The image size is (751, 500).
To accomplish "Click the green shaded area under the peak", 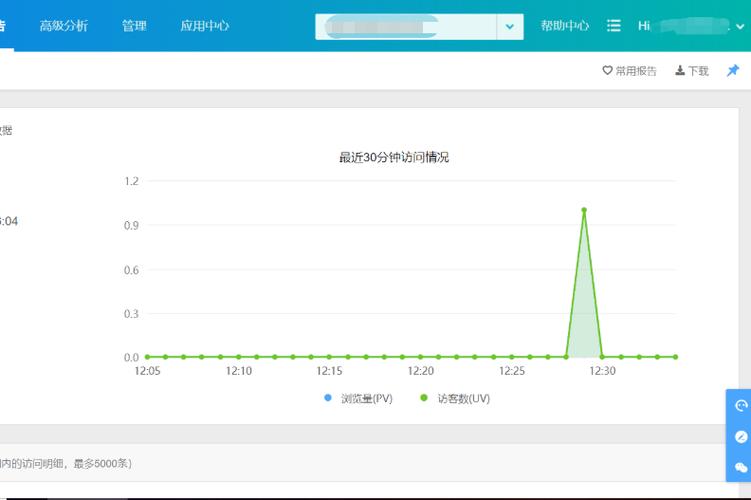I will [x=584, y=320].
